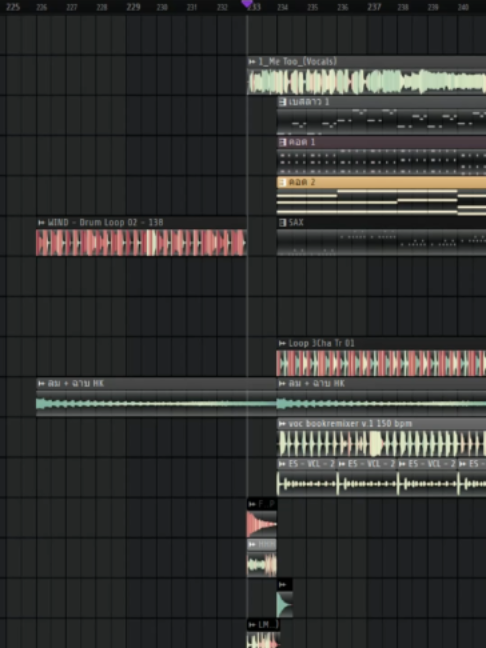Open clip icon of voc bookremixer v.1 150 bpm
This screenshot has width=486, height=648.
pos(283,424)
